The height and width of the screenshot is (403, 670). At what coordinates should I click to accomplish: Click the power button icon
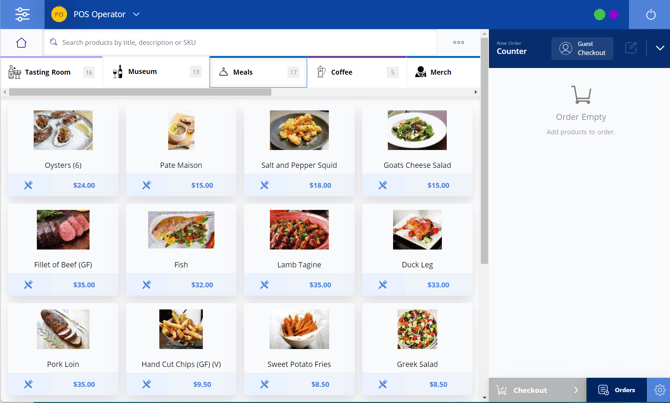click(650, 15)
